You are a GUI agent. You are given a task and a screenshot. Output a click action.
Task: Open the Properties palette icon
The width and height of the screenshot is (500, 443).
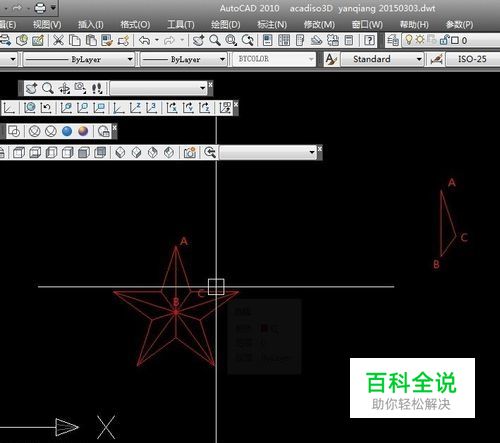click(267, 41)
